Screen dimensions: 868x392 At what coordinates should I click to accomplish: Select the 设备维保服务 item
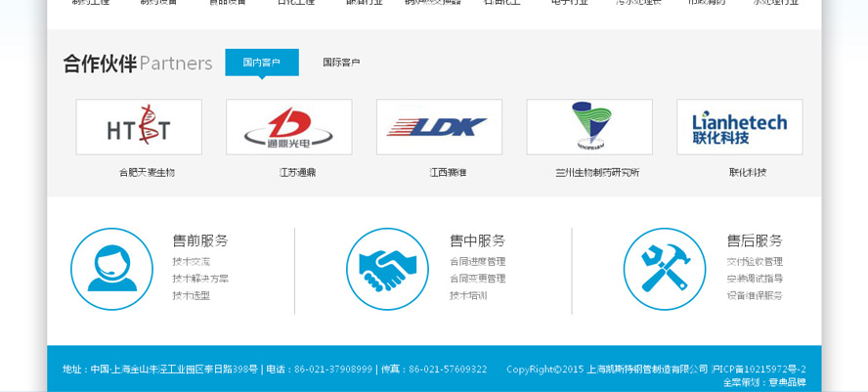click(755, 295)
